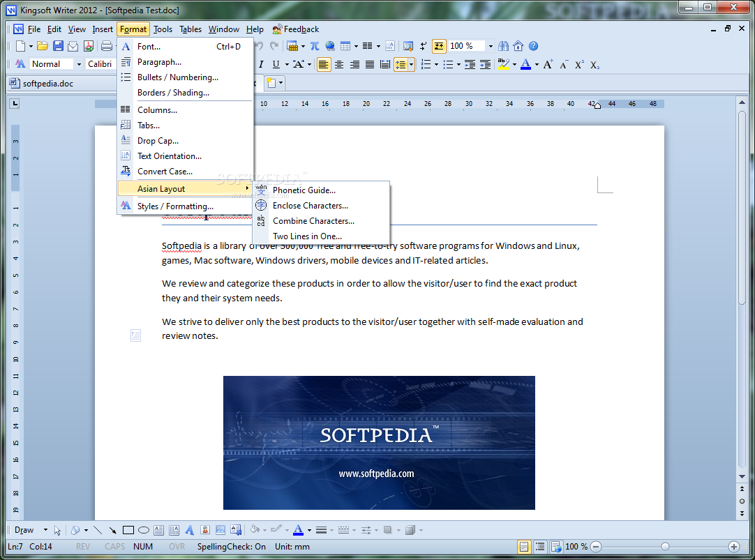Image resolution: width=755 pixels, height=560 pixels.
Task: Select the rectangle drawing tool
Action: (128, 530)
